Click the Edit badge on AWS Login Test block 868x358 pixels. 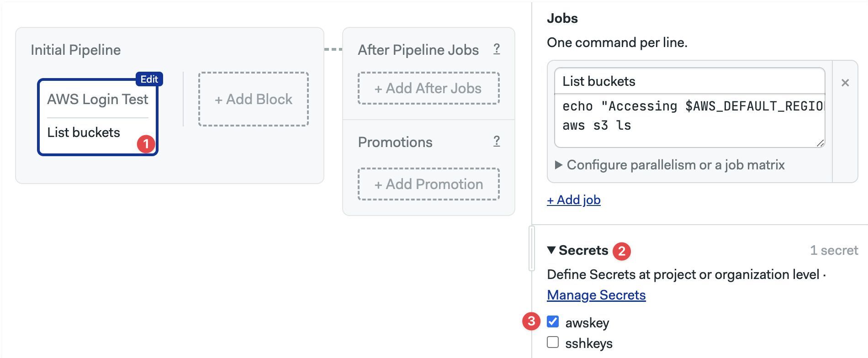point(149,79)
